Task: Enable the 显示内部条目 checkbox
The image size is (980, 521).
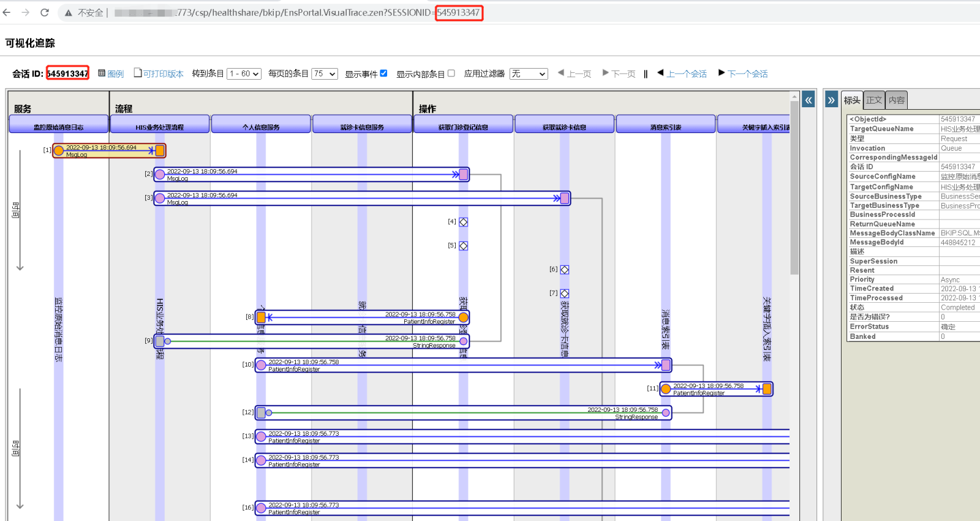Action: (x=451, y=73)
